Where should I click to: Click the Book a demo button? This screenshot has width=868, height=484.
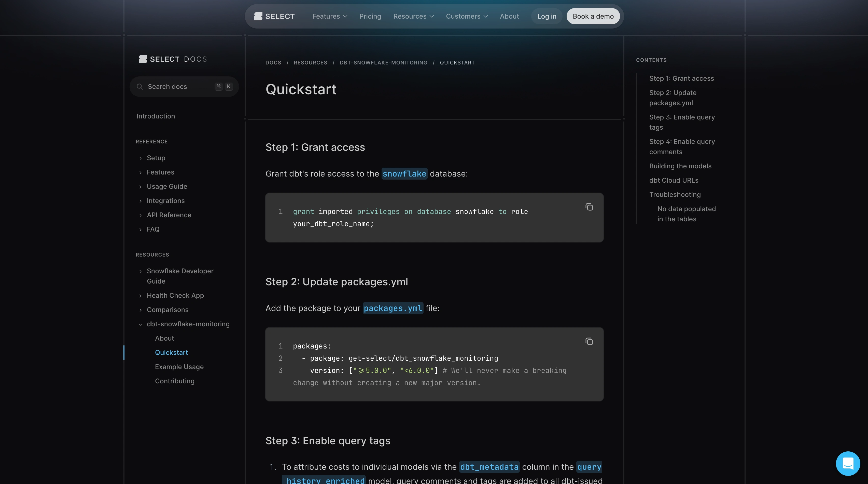[593, 16]
